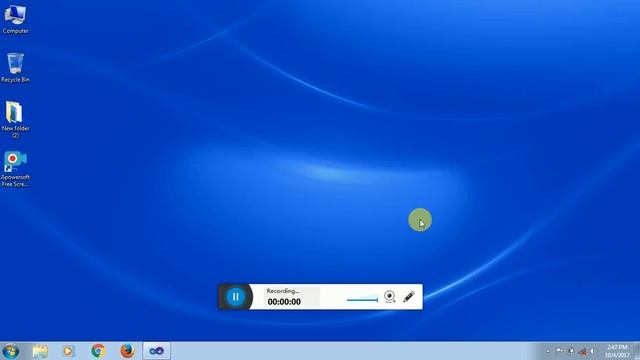Switch to the active recorder taskbar button

[156, 351]
